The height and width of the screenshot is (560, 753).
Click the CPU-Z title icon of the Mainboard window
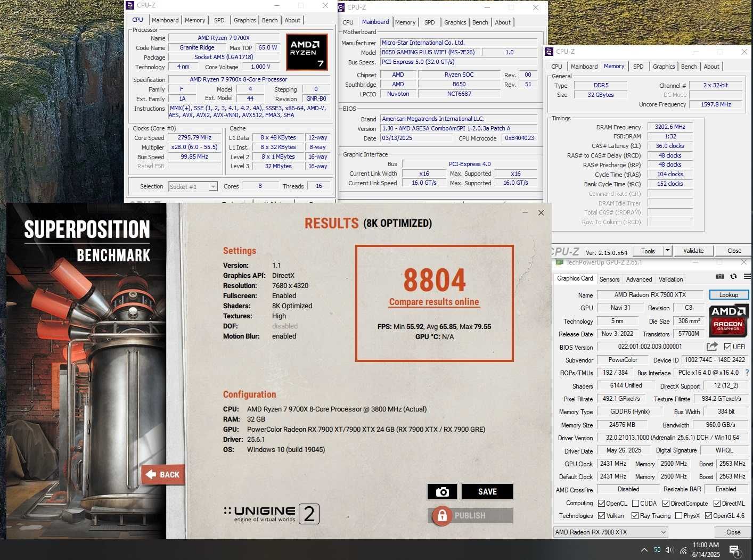(341, 7)
